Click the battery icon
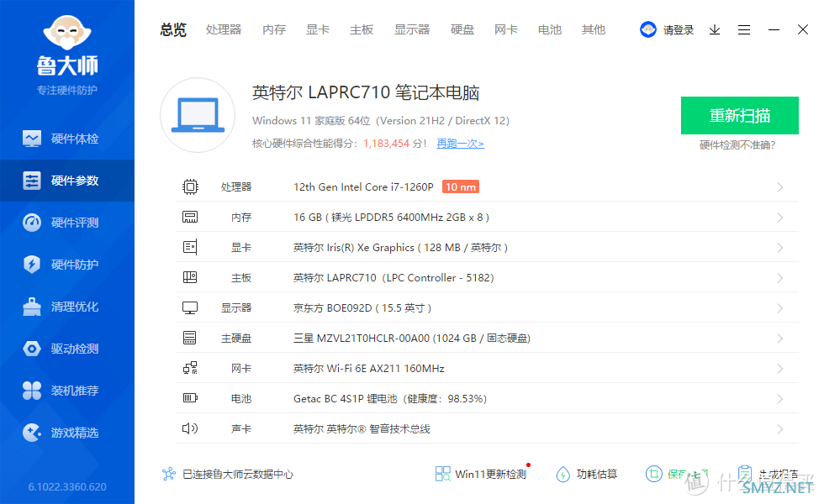 coord(190,398)
